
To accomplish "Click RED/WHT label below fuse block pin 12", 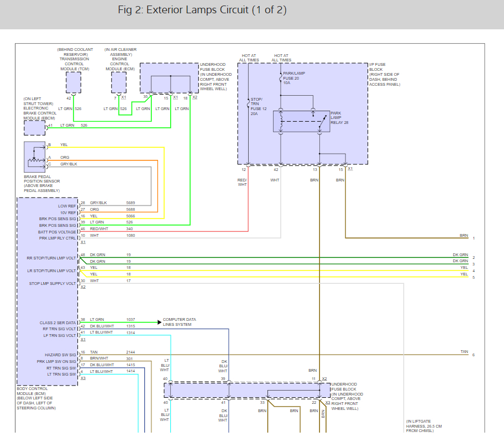I will coord(242,183).
